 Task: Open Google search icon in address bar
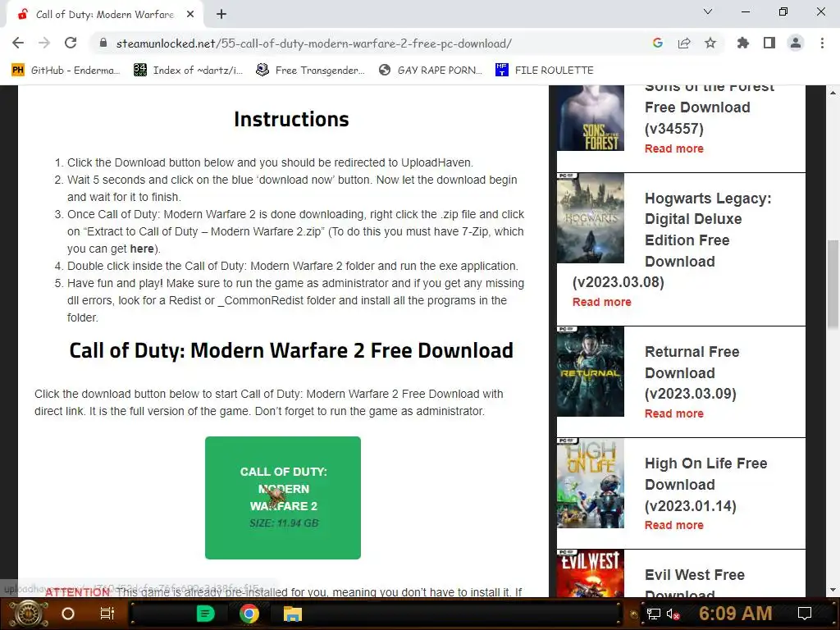coord(658,43)
